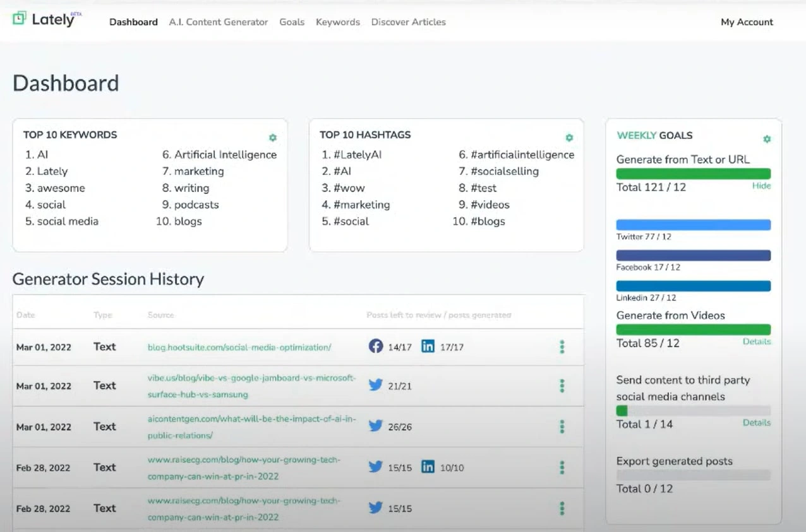
Task: Click the 14/17 Facebook post count
Action: [x=400, y=347]
